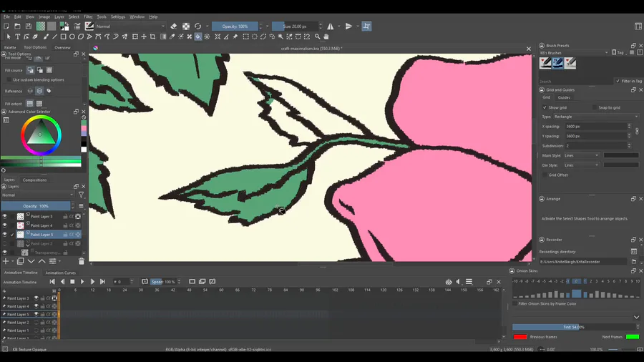Open the fill gradient picker
The height and width of the screenshot is (362, 644).
point(41,26)
